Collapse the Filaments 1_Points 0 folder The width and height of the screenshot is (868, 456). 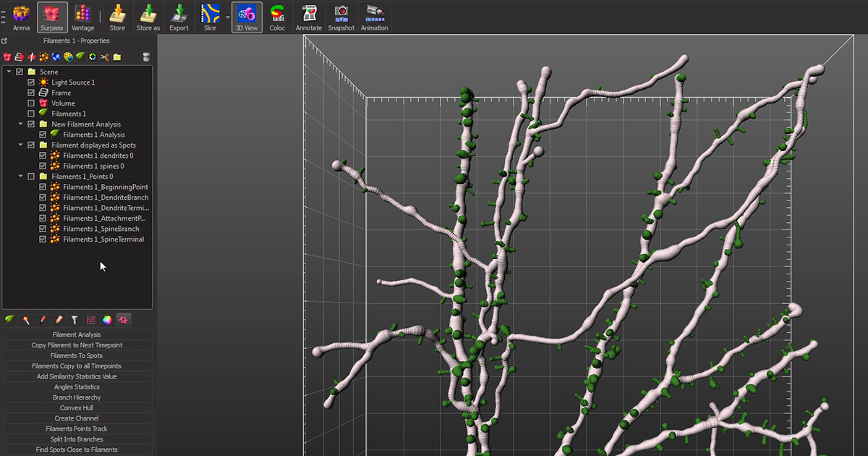(21, 177)
